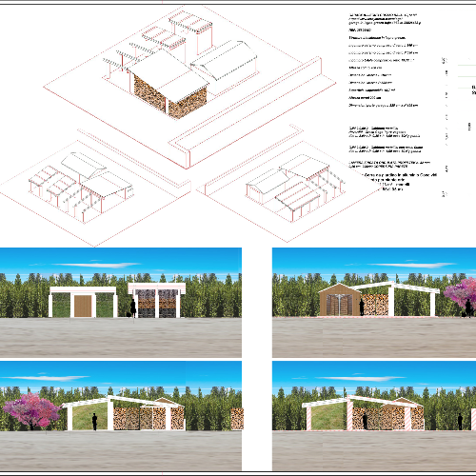Click the brown gabled shed in top-right rendering
The width and height of the screenshot is (476, 476).
(x=340, y=300)
